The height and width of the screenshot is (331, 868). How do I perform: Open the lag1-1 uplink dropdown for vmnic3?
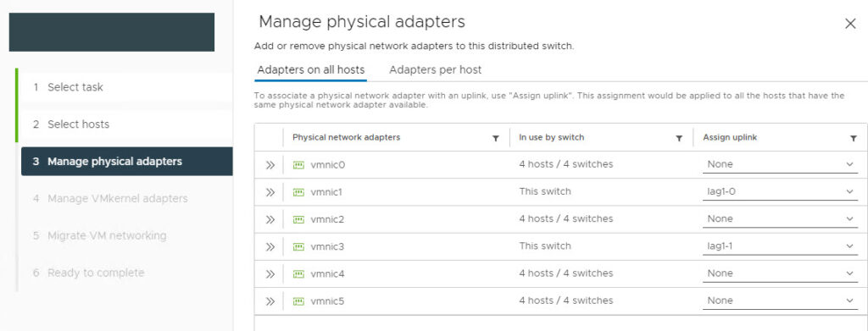780,246
